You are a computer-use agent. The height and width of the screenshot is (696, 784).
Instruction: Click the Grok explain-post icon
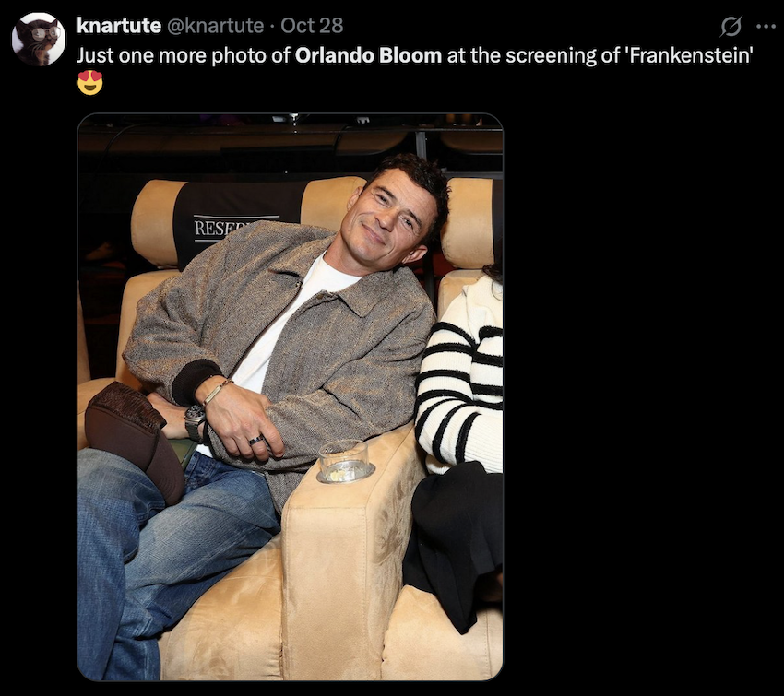(731, 26)
